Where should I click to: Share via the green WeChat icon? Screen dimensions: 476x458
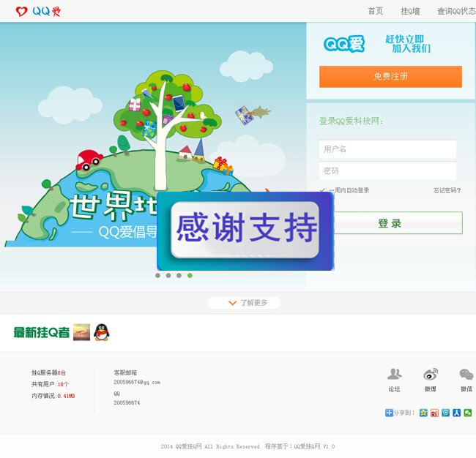tap(468, 413)
